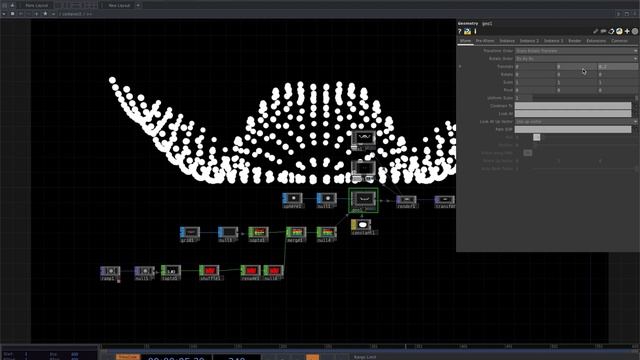Expand the Translate parameter row arrow
Viewport: 640px width, 360px height.
(460, 66)
